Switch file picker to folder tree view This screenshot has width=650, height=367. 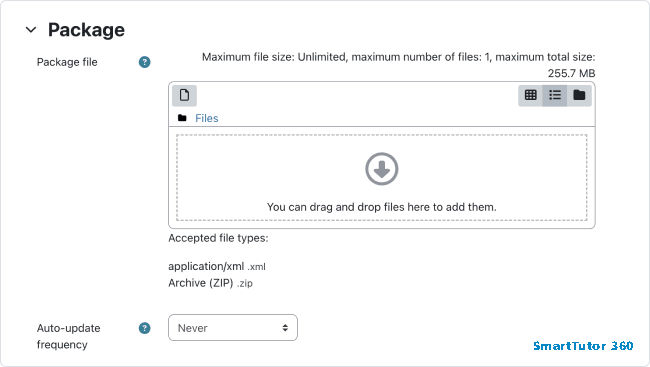[x=579, y=95]
